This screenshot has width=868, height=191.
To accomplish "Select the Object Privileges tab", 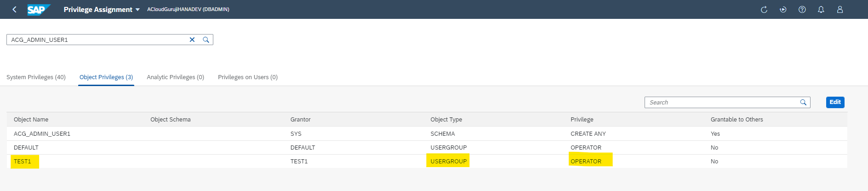I will [106, 77].
